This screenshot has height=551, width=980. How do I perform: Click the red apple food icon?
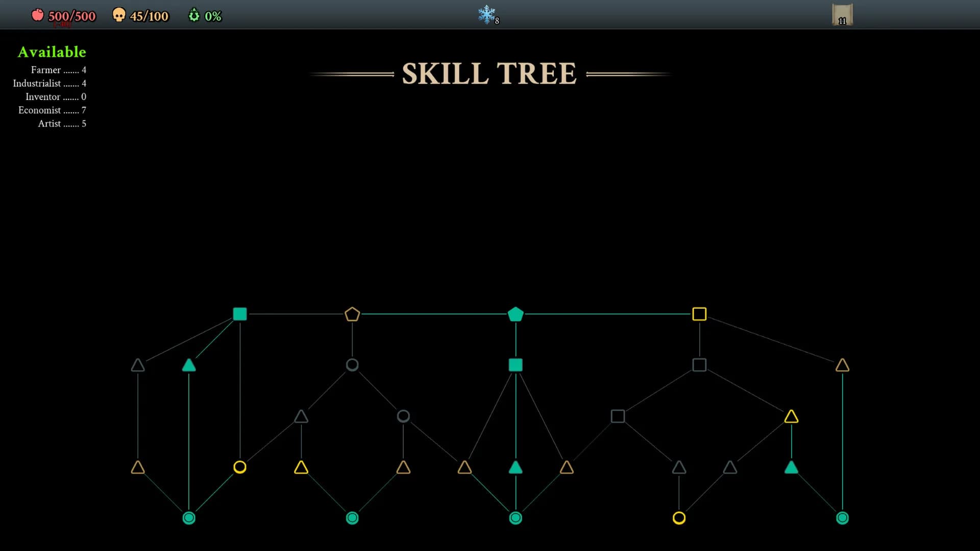37,15
